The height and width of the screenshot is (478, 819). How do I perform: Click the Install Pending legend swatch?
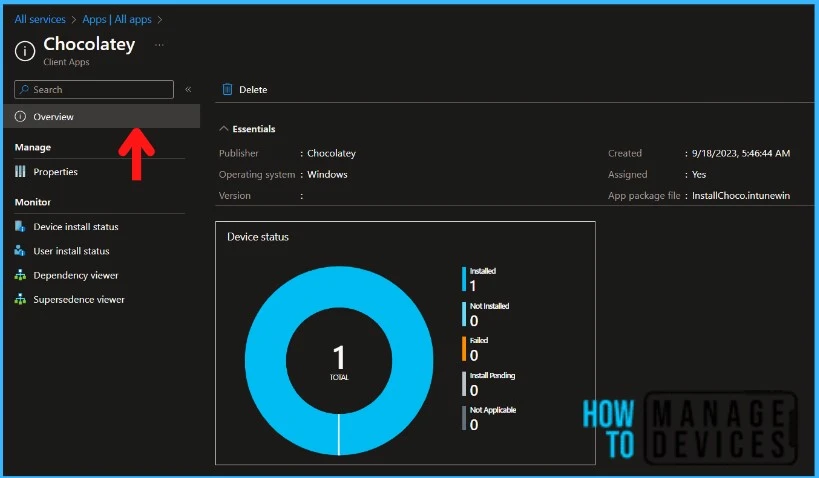click(464, 383)
